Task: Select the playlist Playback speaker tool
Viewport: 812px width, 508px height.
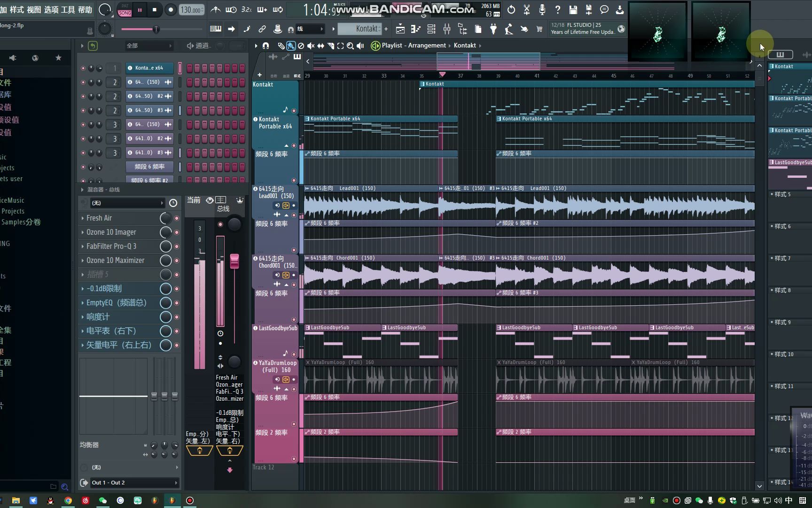Action: click(360, 46)
